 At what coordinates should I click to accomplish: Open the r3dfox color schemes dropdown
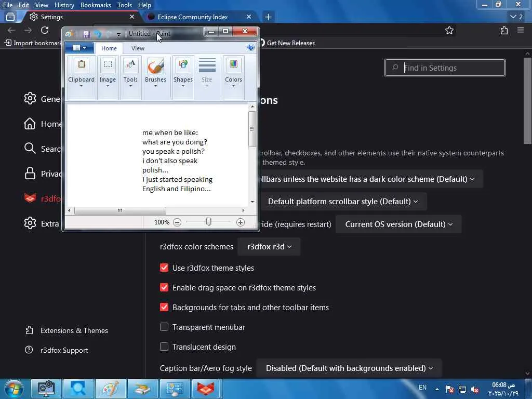point(269,247)
